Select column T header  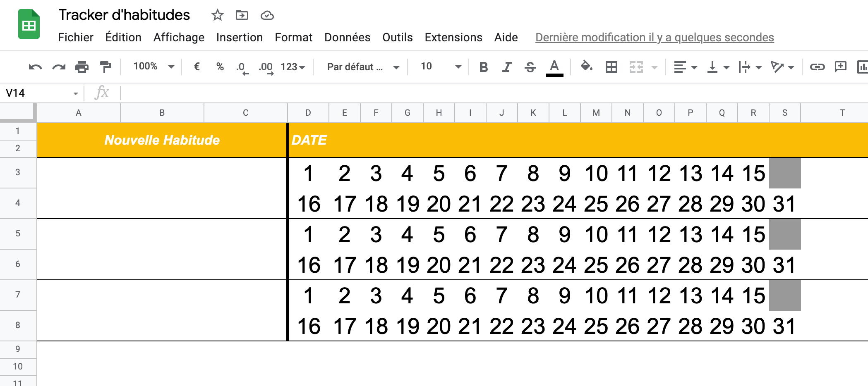[834, 113]
